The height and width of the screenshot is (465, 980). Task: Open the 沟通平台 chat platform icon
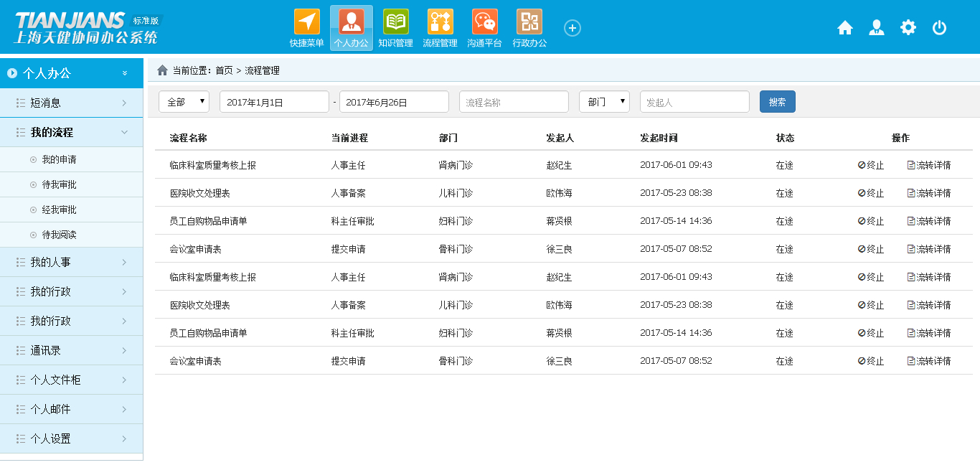(x=484, y=22)
